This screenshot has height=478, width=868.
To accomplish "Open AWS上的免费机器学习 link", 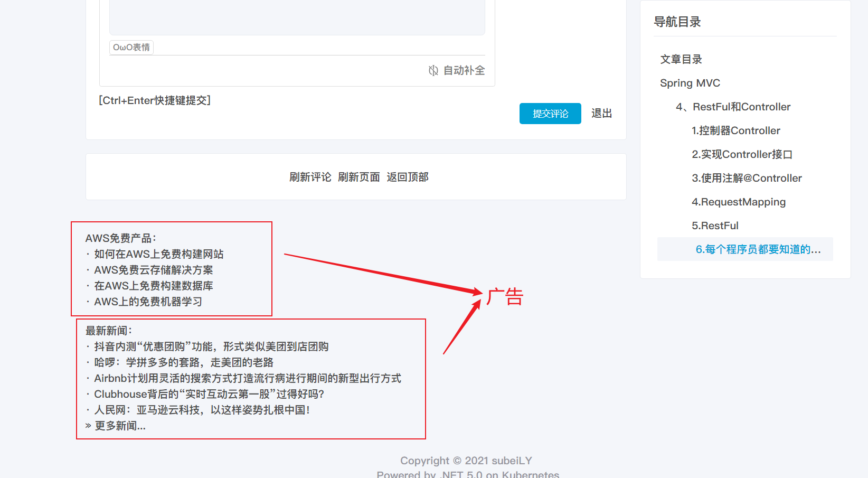I will click(148, 302).
